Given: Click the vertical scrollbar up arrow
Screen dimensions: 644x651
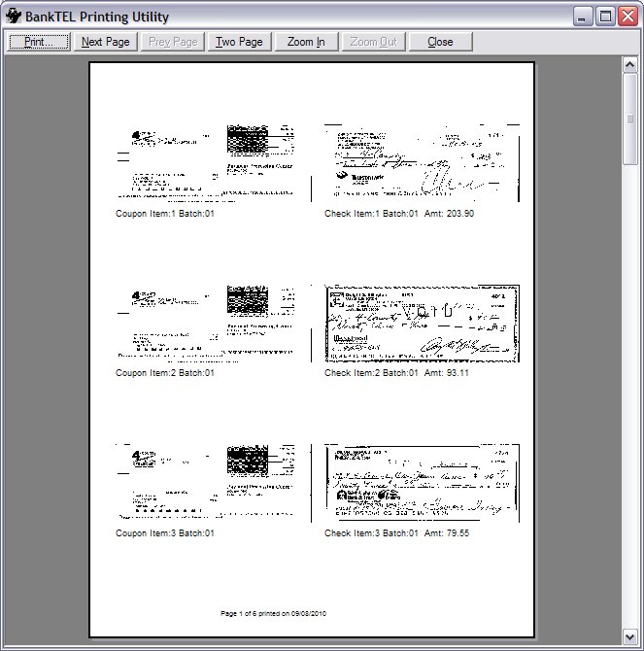Looking at the screenshot, I should tap(629, 64).
